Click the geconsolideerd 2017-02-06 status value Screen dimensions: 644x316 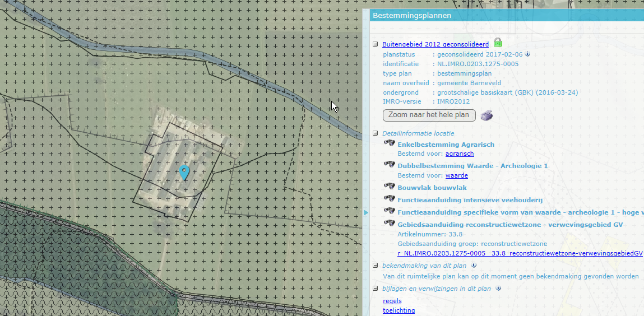click(480, 54)
